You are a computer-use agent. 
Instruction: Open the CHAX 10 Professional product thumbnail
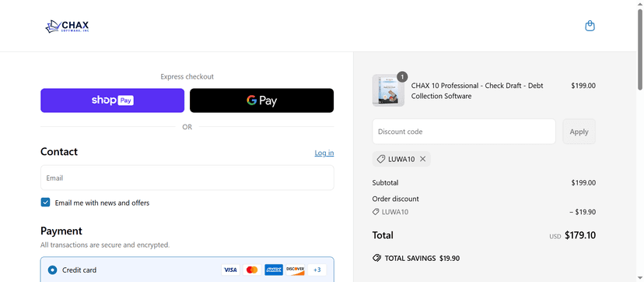(x=388, y=90)
